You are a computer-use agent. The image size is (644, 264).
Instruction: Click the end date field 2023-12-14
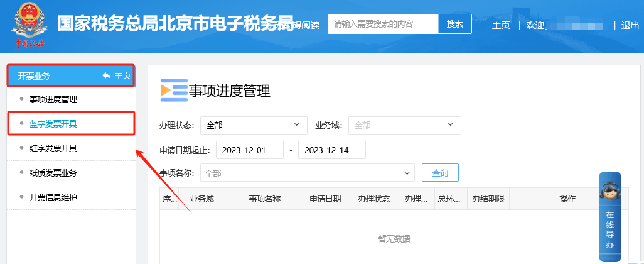point(331,150)
